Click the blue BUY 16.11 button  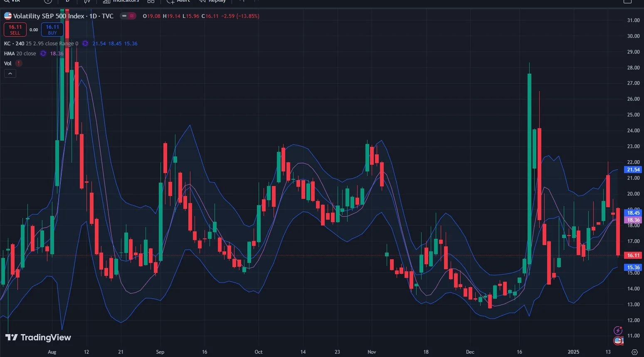[52, 30]
